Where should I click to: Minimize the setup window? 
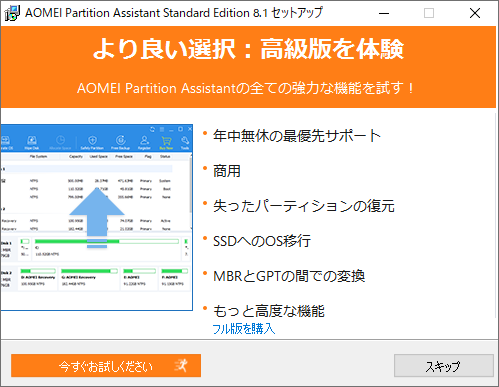tap(384, 13)
